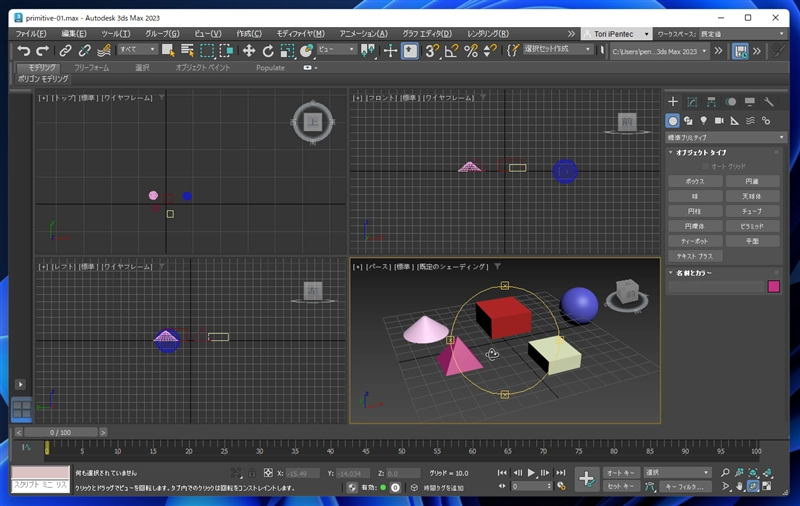Toggle Keyboard Shortcut Override button
Image resolution: width=800 pixels, height=506 pixels.
click(410, 50)
